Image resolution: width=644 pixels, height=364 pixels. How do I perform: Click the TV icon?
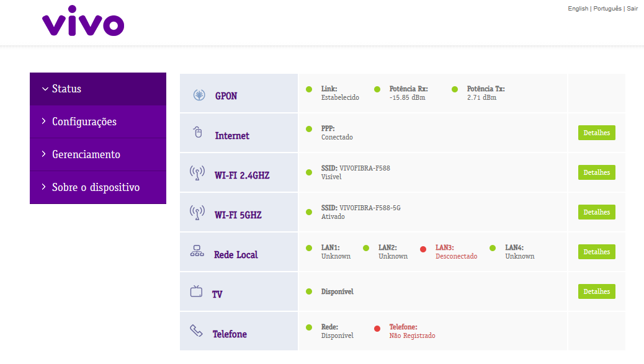[x=196, y=291]
